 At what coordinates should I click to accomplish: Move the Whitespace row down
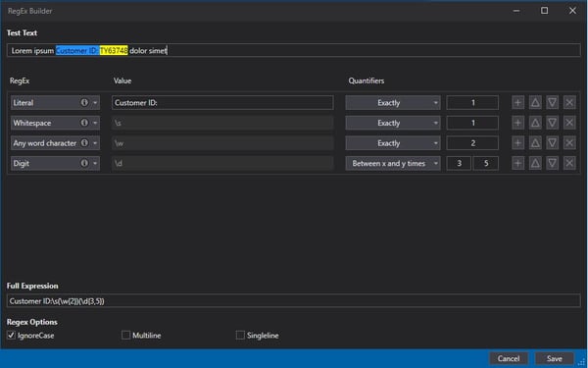[552, 123]
